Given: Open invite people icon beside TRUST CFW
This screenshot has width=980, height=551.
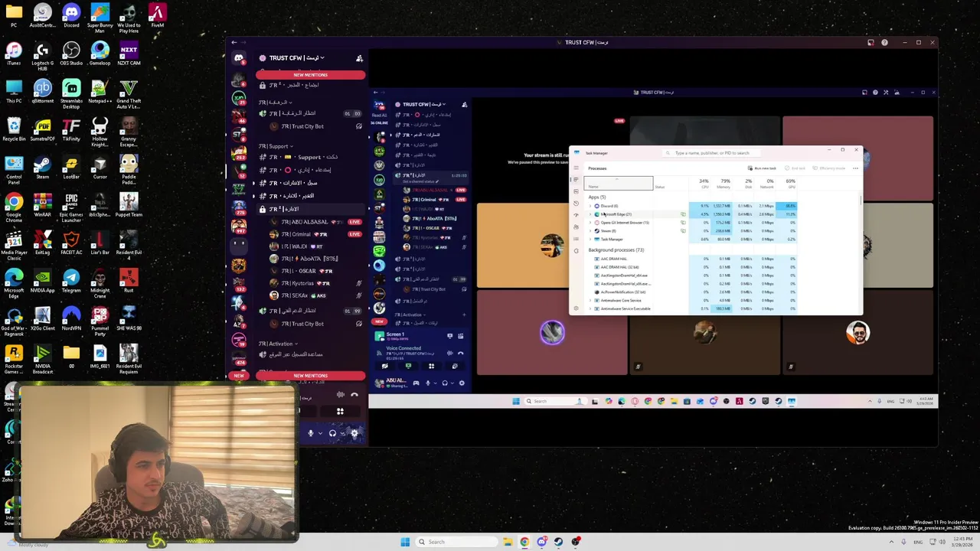Looking at the screenshot, I should click(x=359, y=58).
